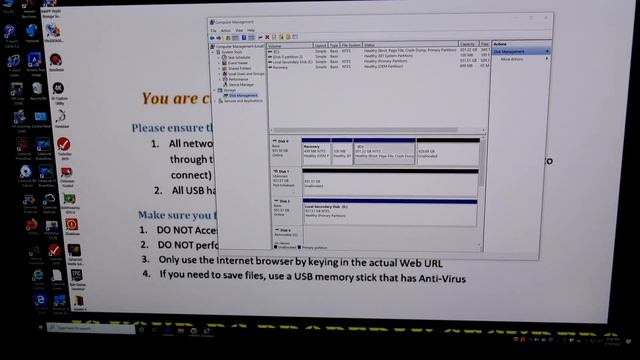The height and width of the screenshot is (360, 640).
Task: Open the Recycle Bin desktop icon
Action: (38, 91)
